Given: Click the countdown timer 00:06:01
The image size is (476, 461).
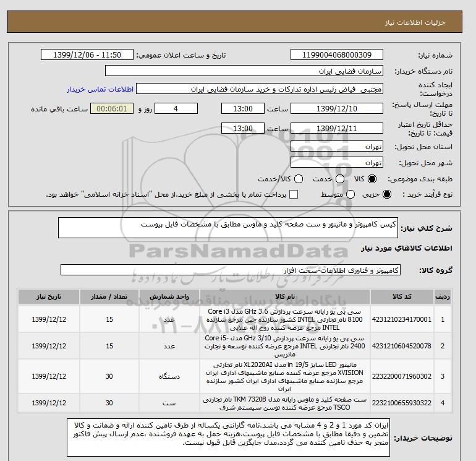Looking at the screenshot, I should click(x=112, y=108).
